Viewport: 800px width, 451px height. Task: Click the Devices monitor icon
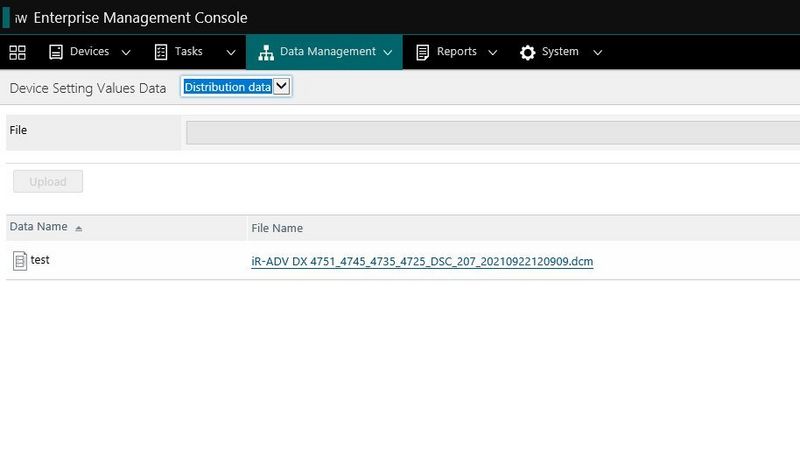56,52
